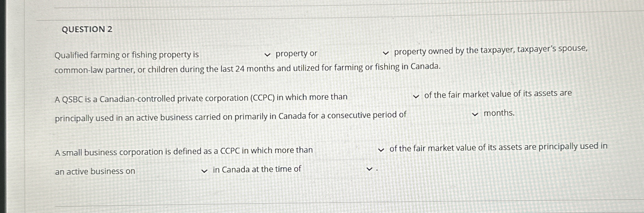Open the dropdown after "at the time of"
The width and height of the screenshot is (644, 213).
click(x=369, y=168)
